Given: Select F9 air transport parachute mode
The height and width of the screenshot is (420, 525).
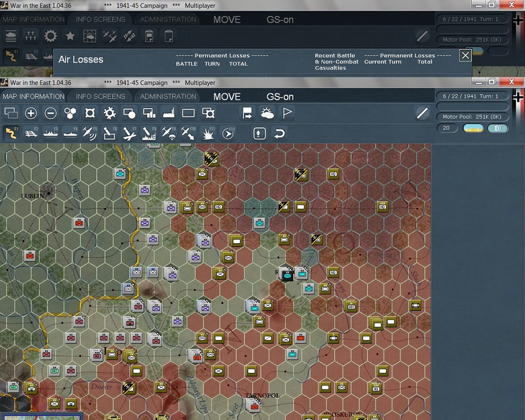Looking at the screenshot, I should (169, 133).
